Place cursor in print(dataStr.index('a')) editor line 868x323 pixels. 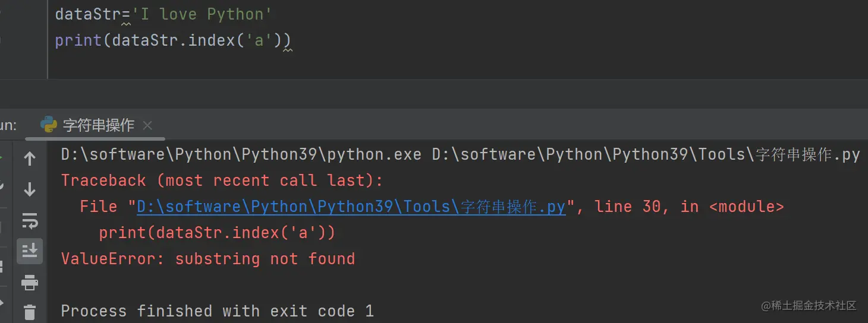(172, 40)
